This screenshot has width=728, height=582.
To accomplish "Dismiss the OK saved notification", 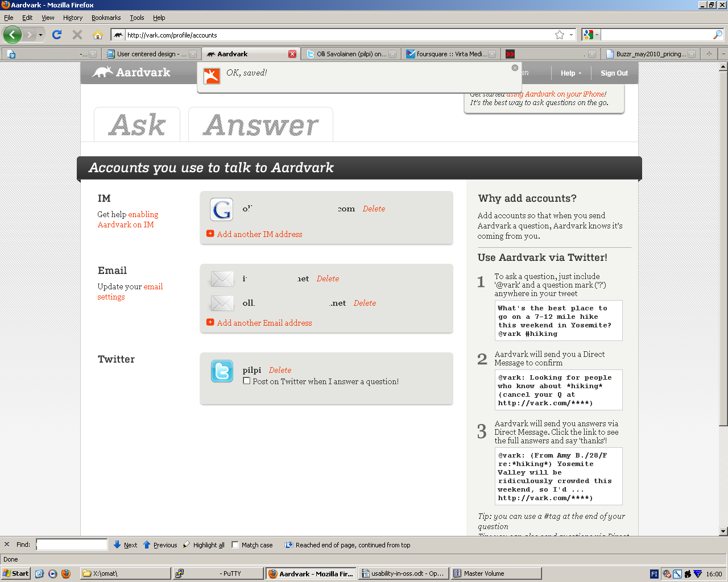I will [515, 68].
